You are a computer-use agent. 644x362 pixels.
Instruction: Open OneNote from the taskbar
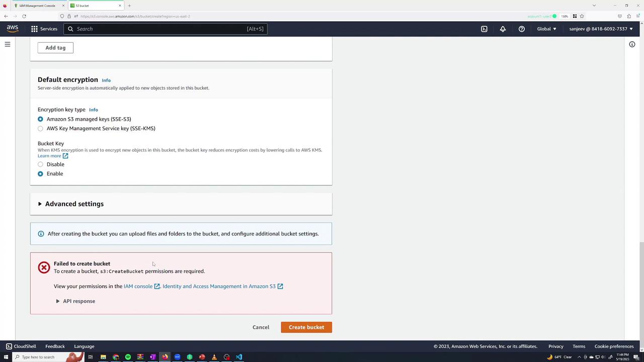coord(152,357)
